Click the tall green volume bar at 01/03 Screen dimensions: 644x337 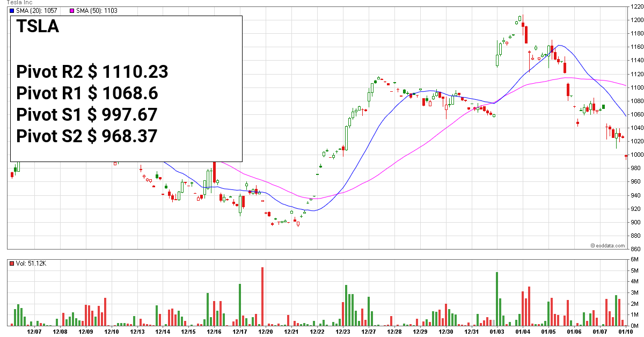pyautogui.click(x=497, y=299)
